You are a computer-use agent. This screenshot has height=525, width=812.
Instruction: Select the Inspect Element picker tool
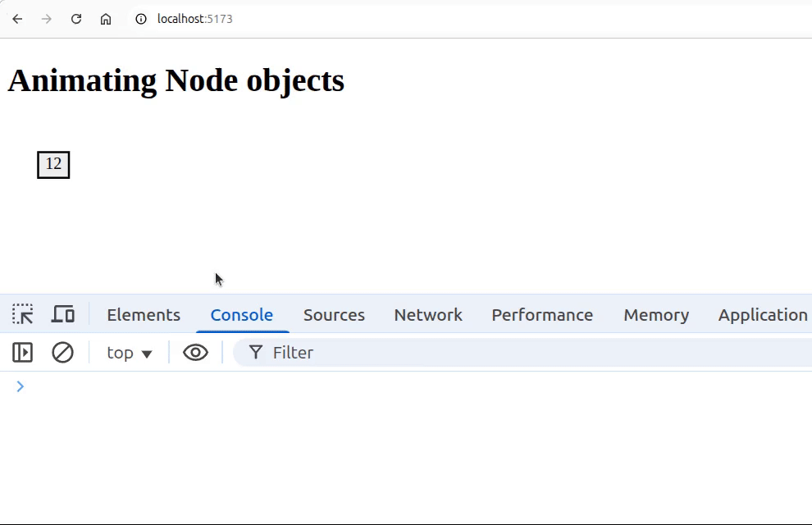click(x=22, y=313)
